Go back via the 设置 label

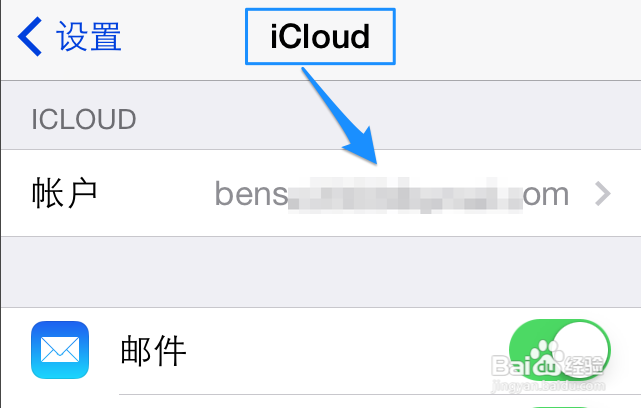tap(89, 36)
